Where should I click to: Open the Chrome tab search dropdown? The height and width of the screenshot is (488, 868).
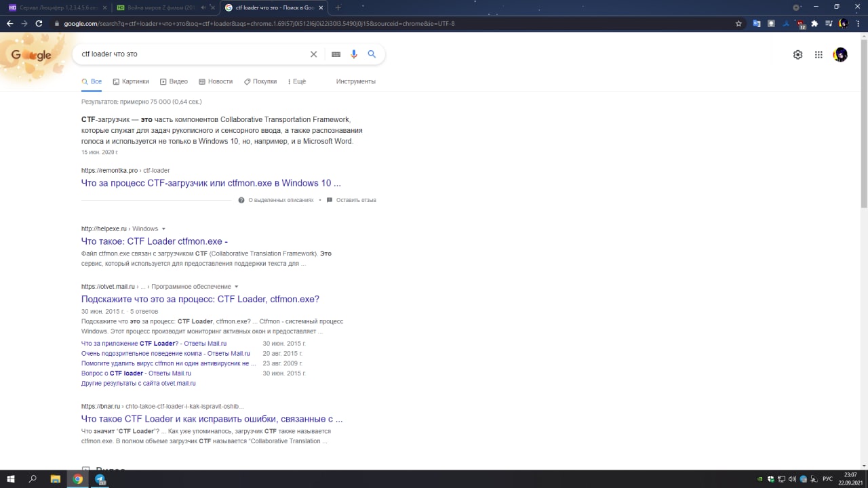[796, 7]
